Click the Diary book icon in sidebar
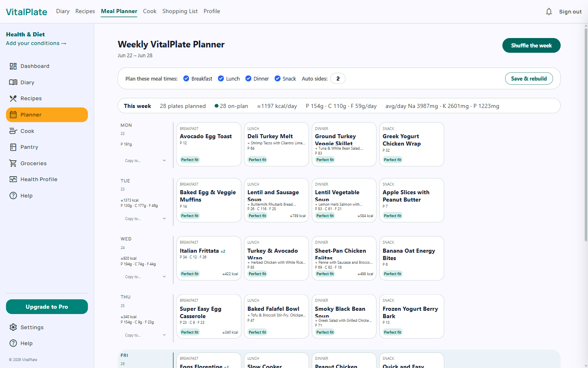The height and width of the screenshot is (368, 588). tap(13, 82)
